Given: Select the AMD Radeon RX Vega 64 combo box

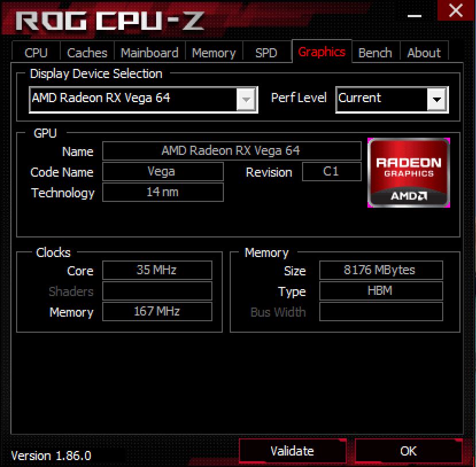Looking at the screenshot, I should click(144, 99).
